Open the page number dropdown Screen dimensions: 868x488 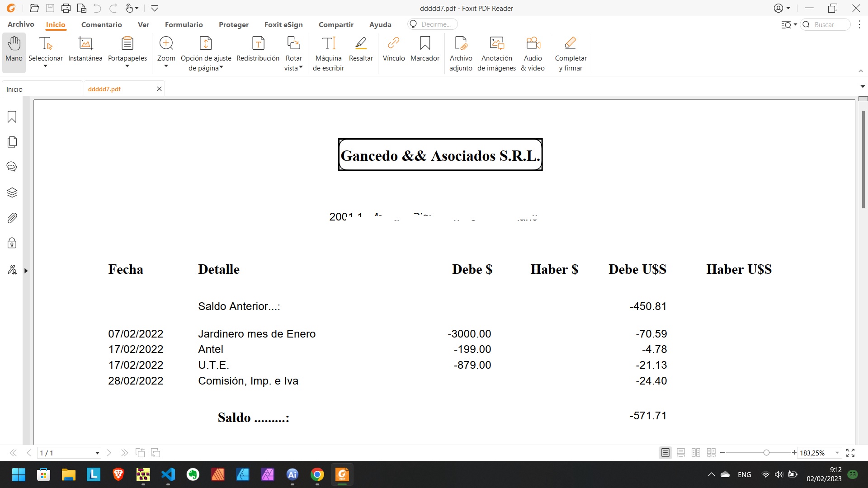[x=97, y=453]
